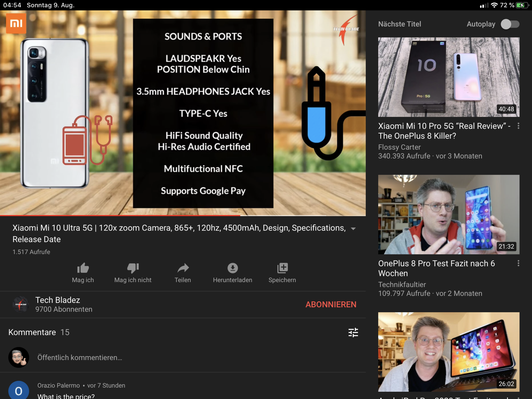Screen dimensions: 532x399
Task: Tap the iPad Pro 26:02 video thumbnail
Action: pyautogui.click(x=449, y=352)
